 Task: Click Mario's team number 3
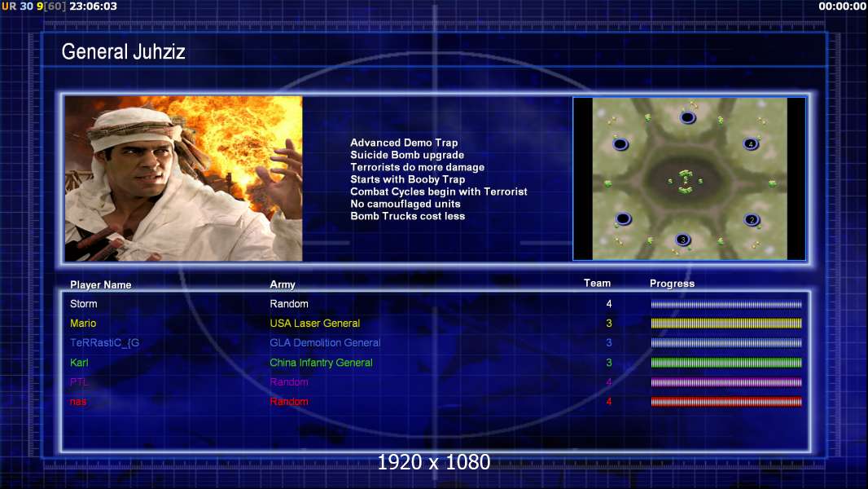click(609, 323)
